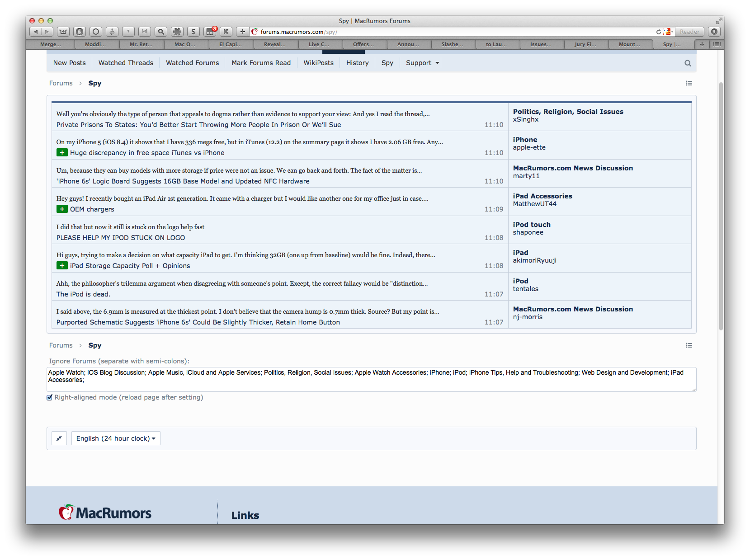Image resolution: width=750 pixels, height=560 pixels.
Task: Go to Forums via the top breadcrumb
Action: pos(61,83)
